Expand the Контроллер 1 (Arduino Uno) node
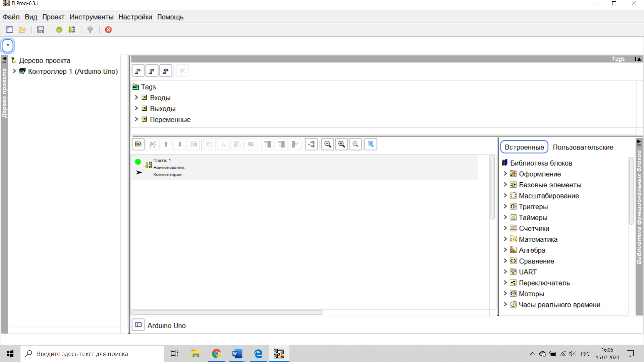The width and height of the screenshot is (644, 362). tap(14, 71)
